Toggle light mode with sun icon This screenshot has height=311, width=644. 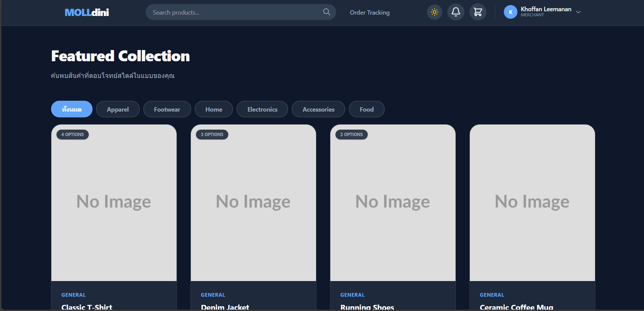(x=434, y=12)
